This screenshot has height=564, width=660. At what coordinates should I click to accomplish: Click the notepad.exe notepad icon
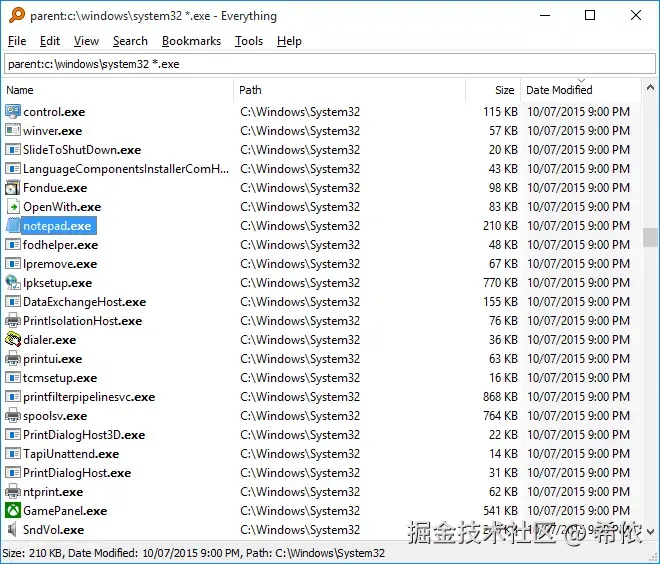pyautogui.click(x=13, y=226)
